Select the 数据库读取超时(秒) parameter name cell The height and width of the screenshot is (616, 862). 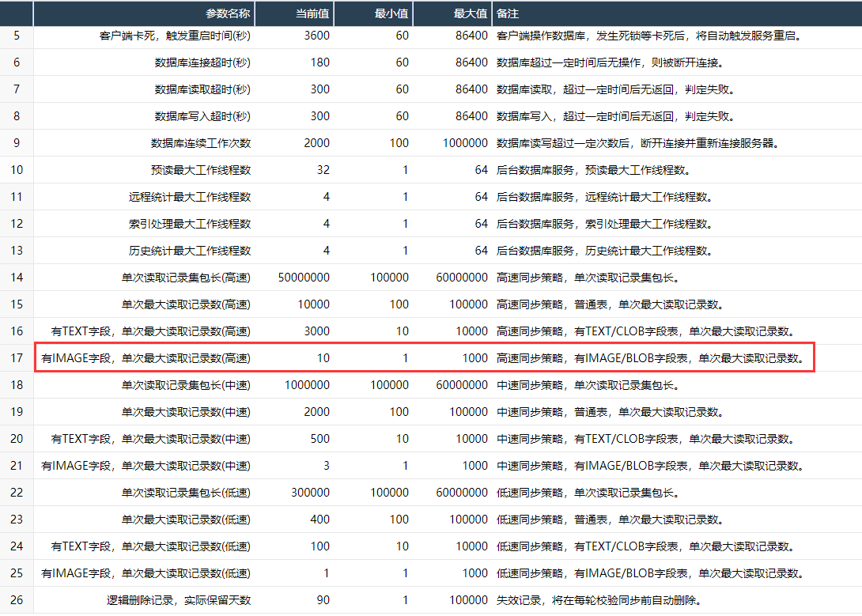pyautogui.click(x=202, y=89)
